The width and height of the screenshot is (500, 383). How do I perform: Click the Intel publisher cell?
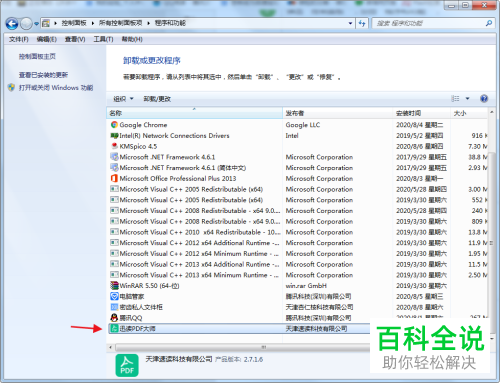292,135
